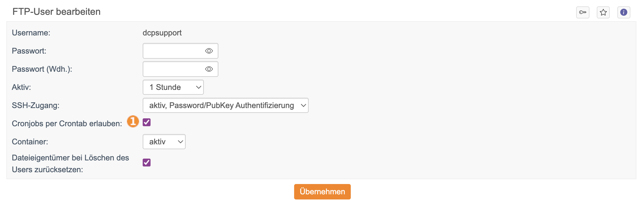Open the Aktiv dropdown showing 1 Stunde
Viewport: 644px width, 204px height.
click(x=173, y=87)
